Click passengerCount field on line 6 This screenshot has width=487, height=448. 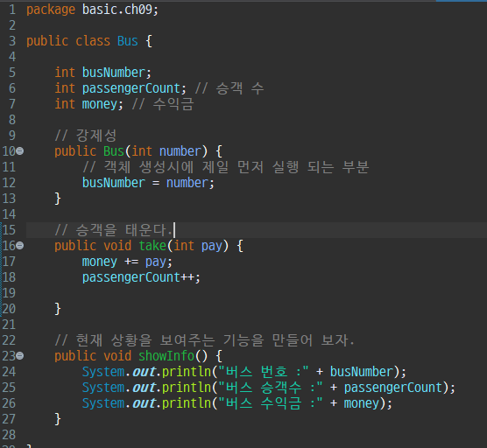click(x=131, y=88)
